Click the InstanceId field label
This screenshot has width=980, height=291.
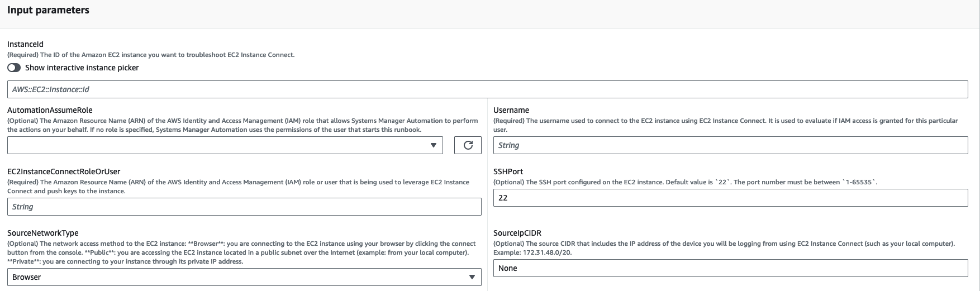25,44
